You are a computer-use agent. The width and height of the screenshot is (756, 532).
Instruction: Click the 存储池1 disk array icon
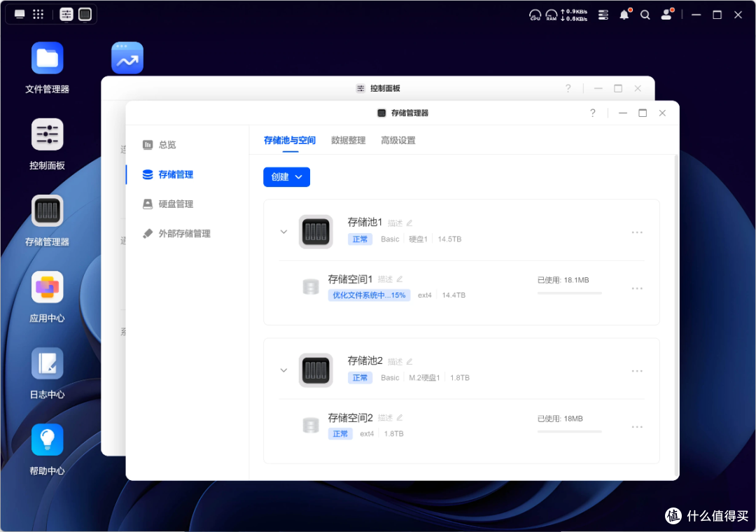point(316,232)
